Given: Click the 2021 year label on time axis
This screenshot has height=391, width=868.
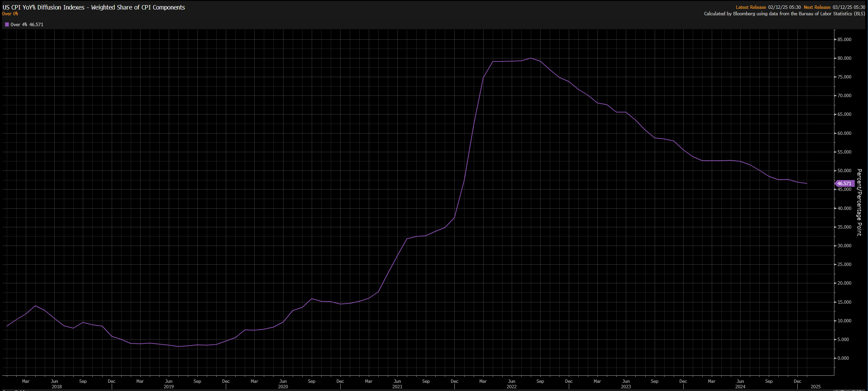Looking at the screenshot, I should (x=397, y=387).
